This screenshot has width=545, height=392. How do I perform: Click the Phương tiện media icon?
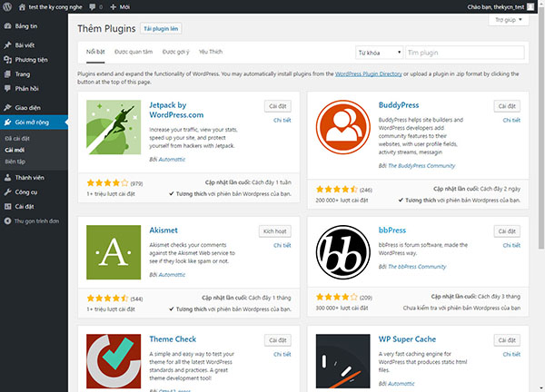click(x=7, y=60)
